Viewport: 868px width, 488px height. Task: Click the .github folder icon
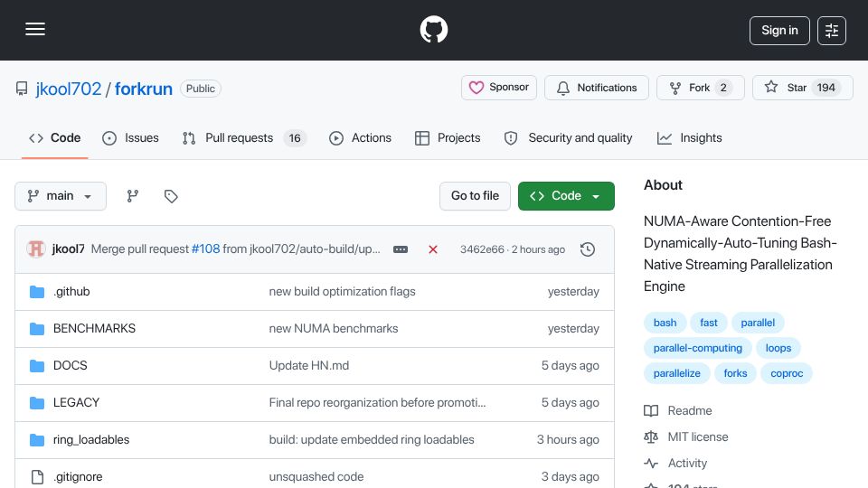(37, 292)
